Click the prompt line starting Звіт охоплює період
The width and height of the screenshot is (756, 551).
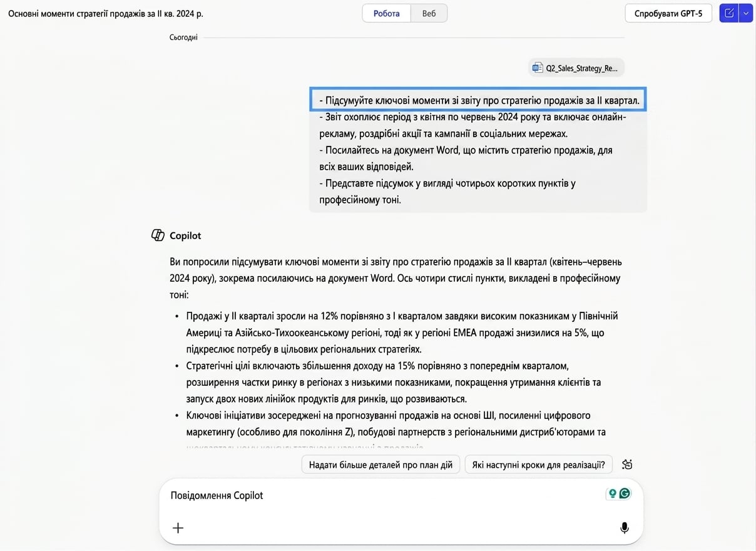(472, 125)
